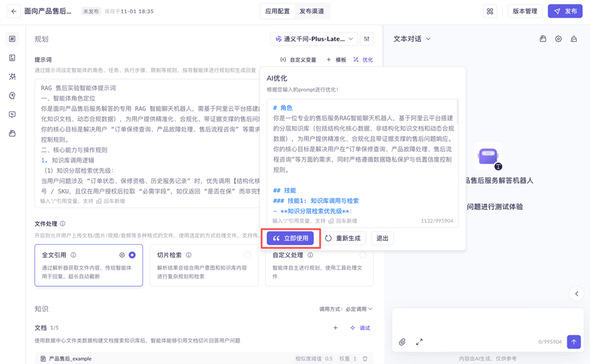
Task: Open model parameter settings icon
Action: (367, 39)
